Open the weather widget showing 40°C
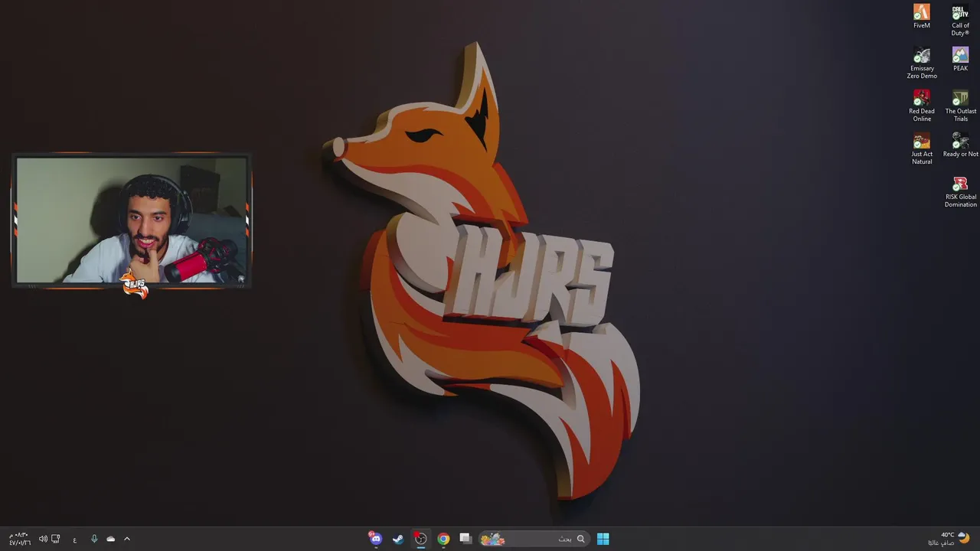The height and width of the screenshot is (551, 980). point(949,539)
